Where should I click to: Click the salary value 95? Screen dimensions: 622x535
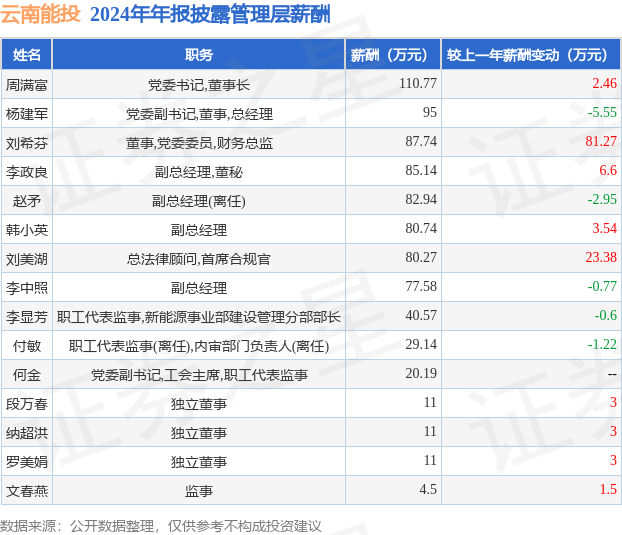pos(430,112)
